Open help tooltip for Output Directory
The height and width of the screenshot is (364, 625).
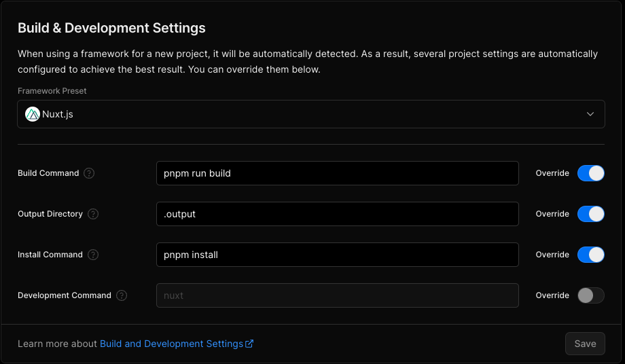pyautogui.click(x=93, y=214)
